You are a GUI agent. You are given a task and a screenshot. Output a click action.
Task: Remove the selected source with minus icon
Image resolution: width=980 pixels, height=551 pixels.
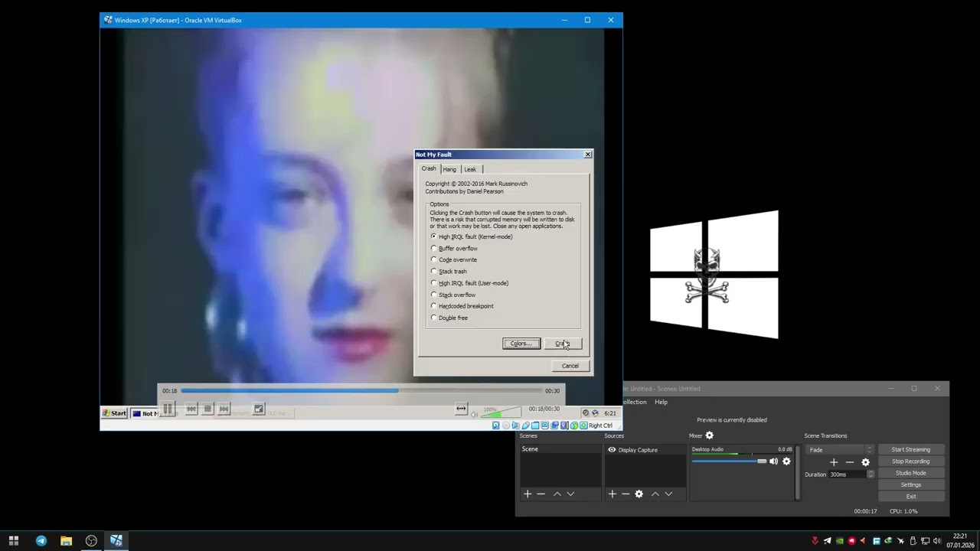[x=626, y=494]
